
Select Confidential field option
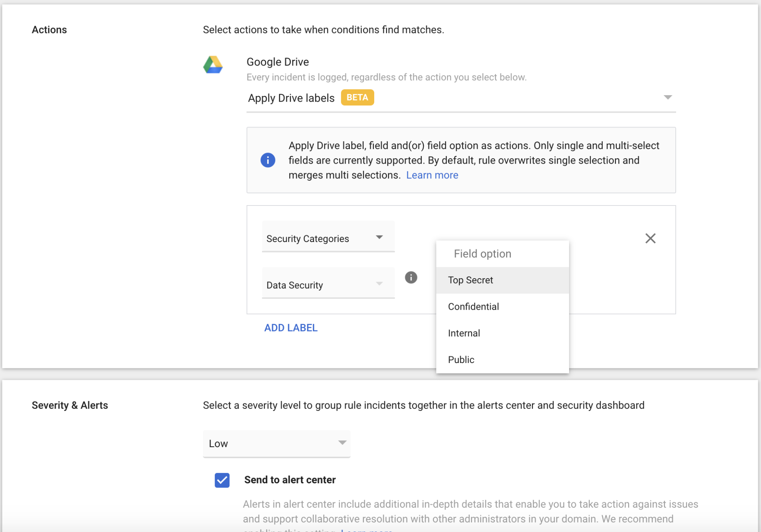click(x=502, y=307)
